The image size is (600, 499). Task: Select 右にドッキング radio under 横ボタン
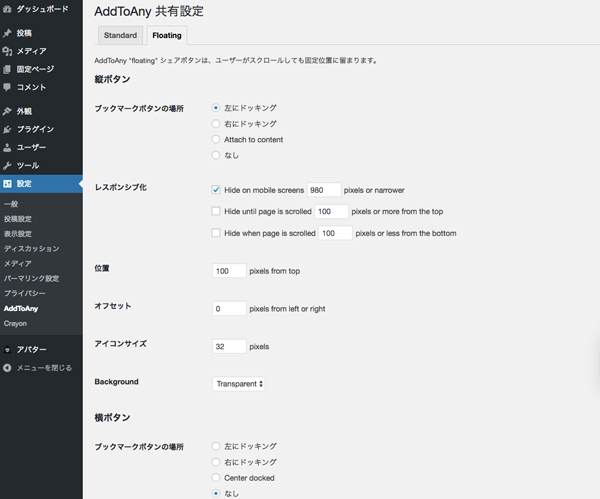click(216, 462)
